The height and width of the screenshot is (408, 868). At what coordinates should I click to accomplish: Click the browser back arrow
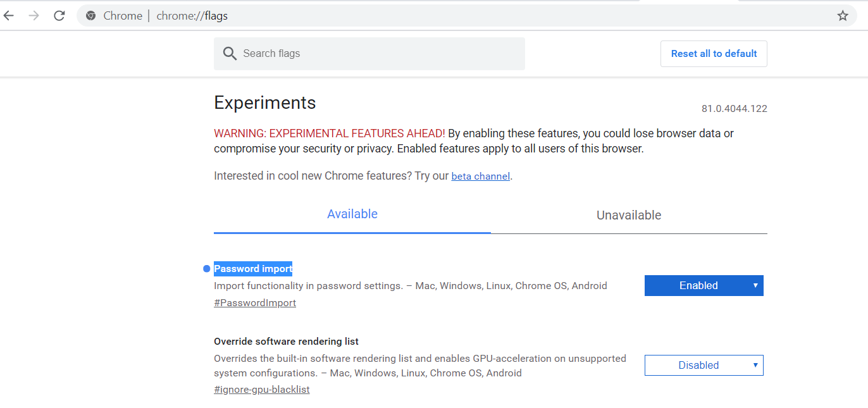(x=9, y=16)
